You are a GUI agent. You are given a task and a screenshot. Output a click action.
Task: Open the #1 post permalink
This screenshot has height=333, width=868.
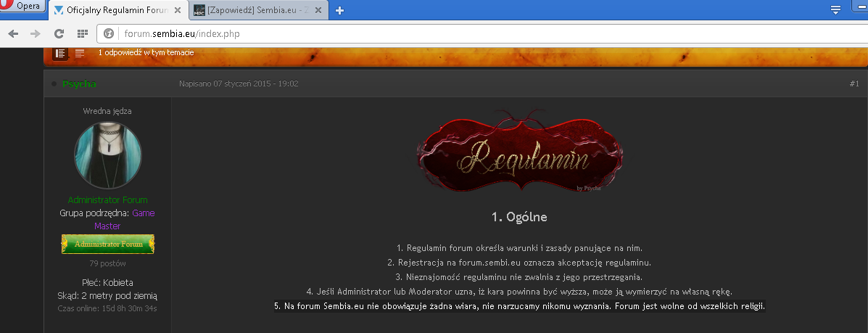(854, 83)
